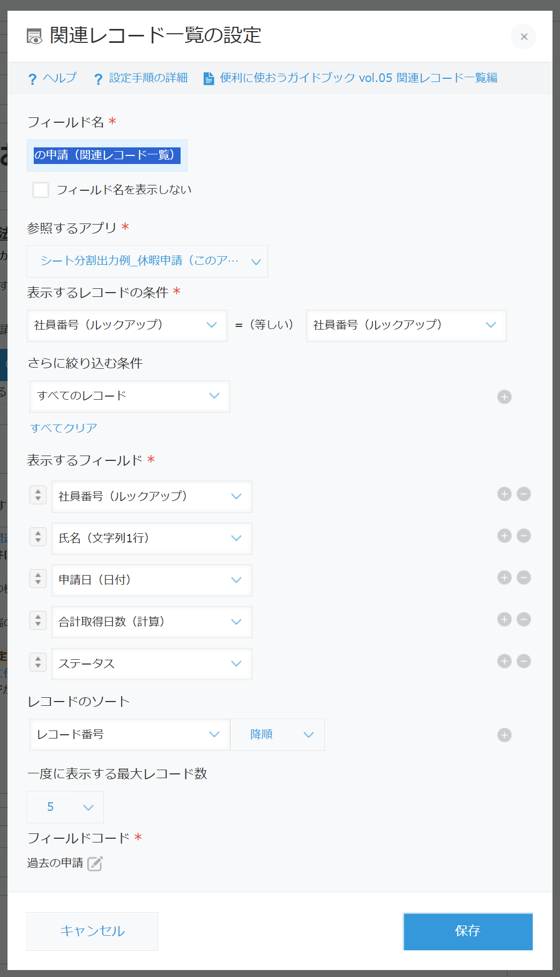Open the ヘルプ link
This screenshot has width=560, height=977.
pos(52,78)
